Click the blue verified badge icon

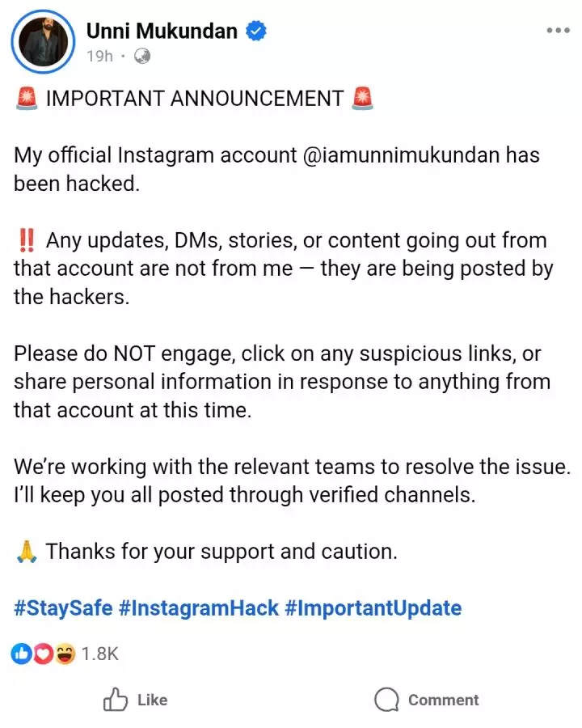tap(257, 32)
